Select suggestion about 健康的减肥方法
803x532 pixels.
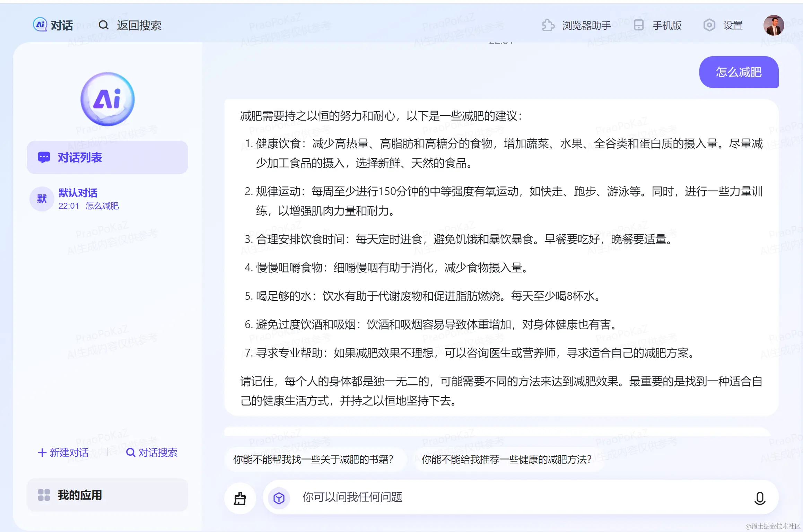click(506, 459)
